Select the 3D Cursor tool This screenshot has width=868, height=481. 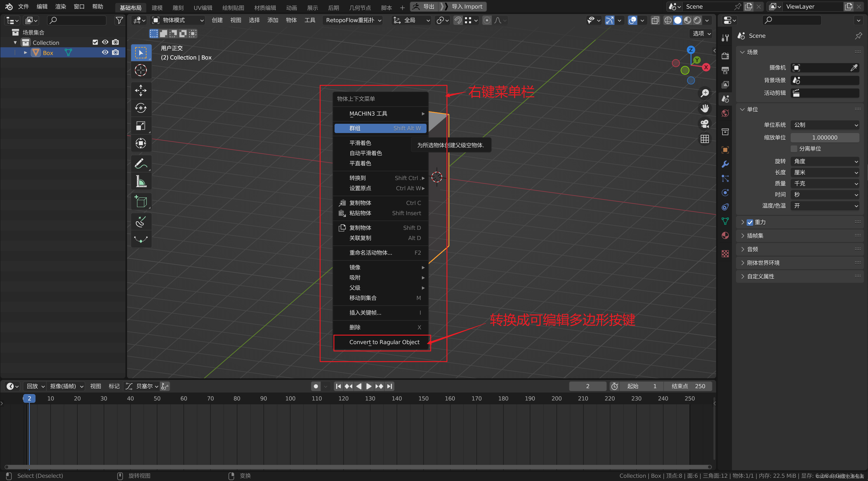click(x=141, y=71)
